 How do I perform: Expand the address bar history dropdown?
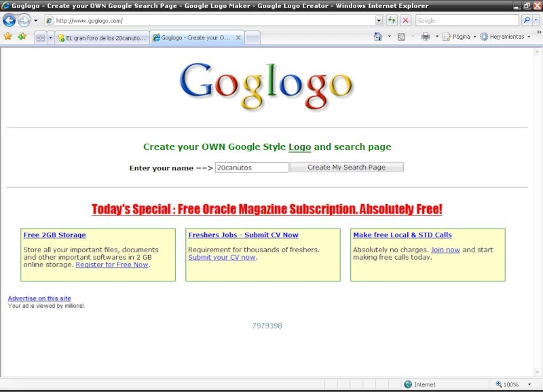[x=379, y=20]
